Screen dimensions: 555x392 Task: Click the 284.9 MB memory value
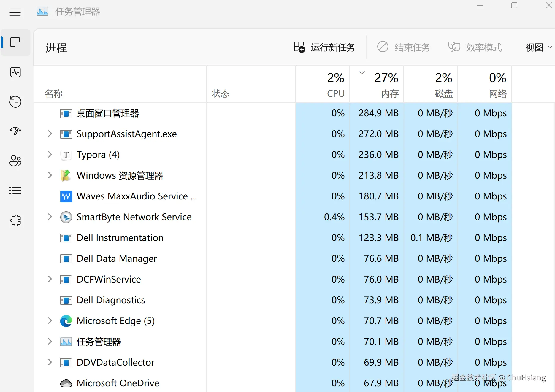[x=378, y=113]
